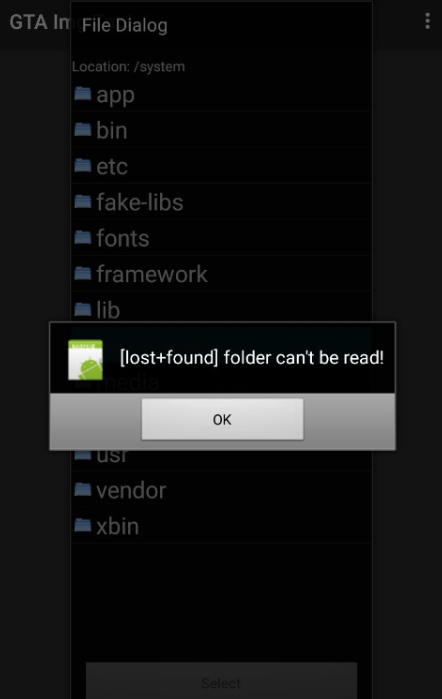Choose the fonts folder name
This screenshot has width=442, height=699.
coord(123,238)
